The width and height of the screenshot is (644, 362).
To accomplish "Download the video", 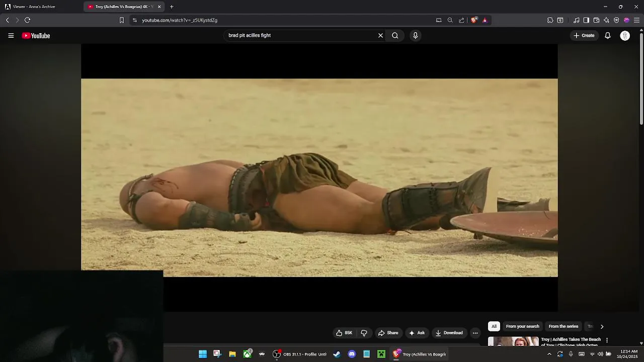I will [449, 333].
